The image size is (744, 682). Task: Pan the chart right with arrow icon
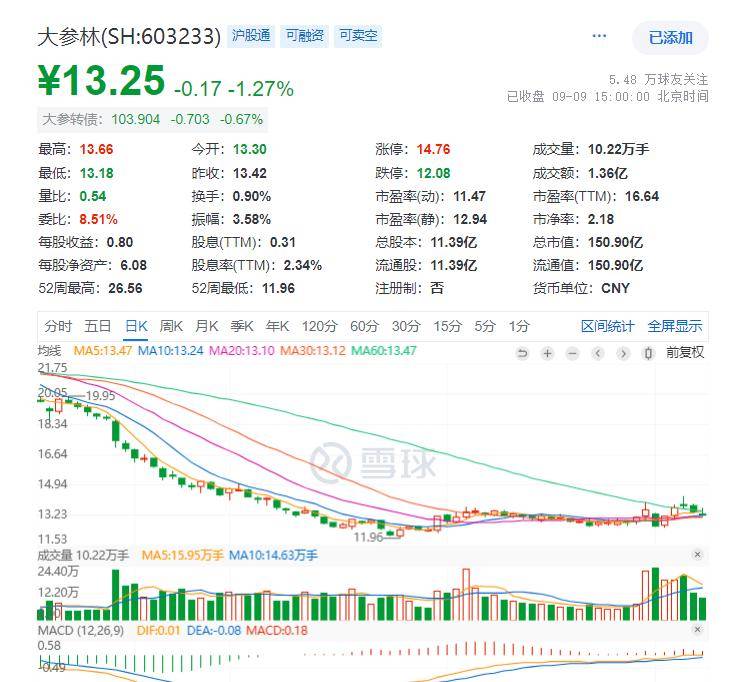(x=623, y=353)
